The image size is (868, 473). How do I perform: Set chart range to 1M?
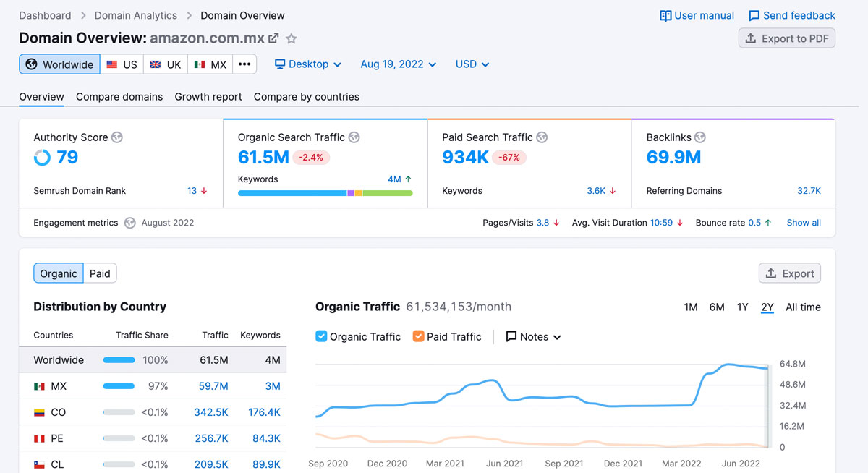point(691,307)
